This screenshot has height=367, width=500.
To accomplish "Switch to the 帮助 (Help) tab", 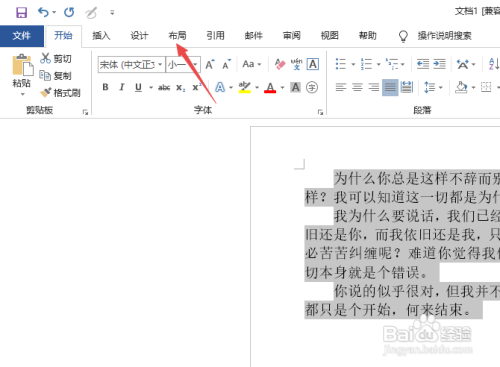I will [x=367, y=35].
